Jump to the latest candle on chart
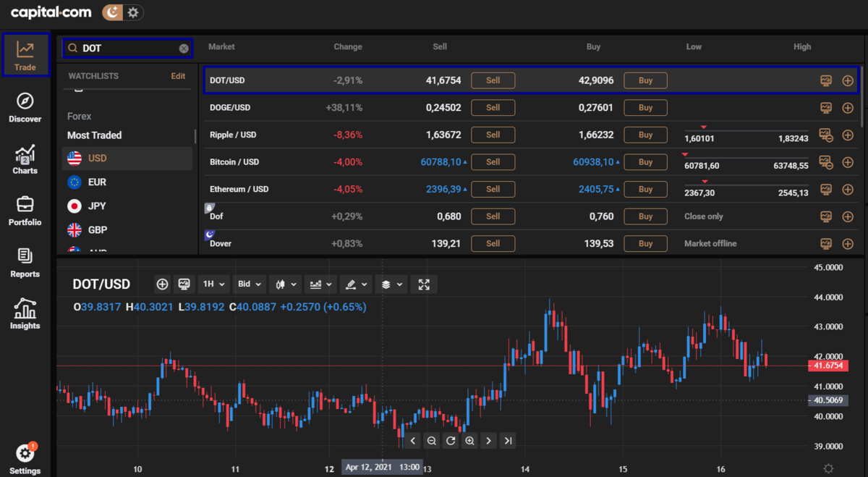Image resolution: width=868 pixels, height=477 pixels. point(508,440)
